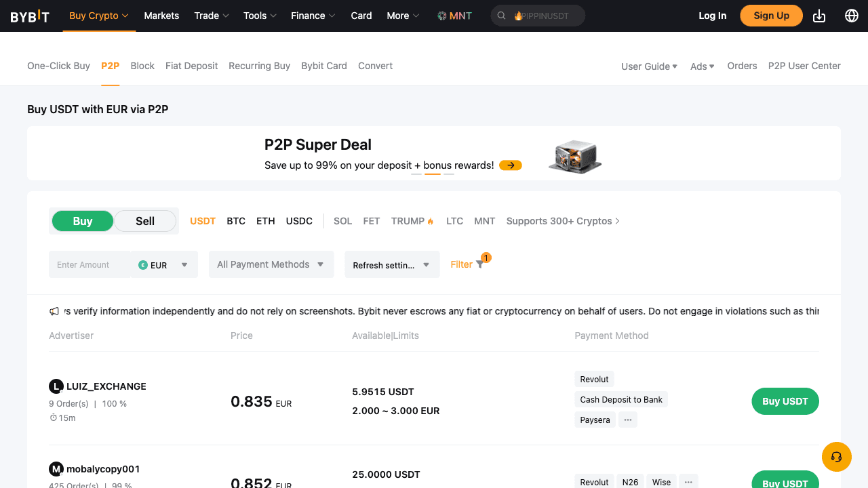868x488 pixels.
Task: Select TRUMP with the fire icon
Action: click(412, 221)
